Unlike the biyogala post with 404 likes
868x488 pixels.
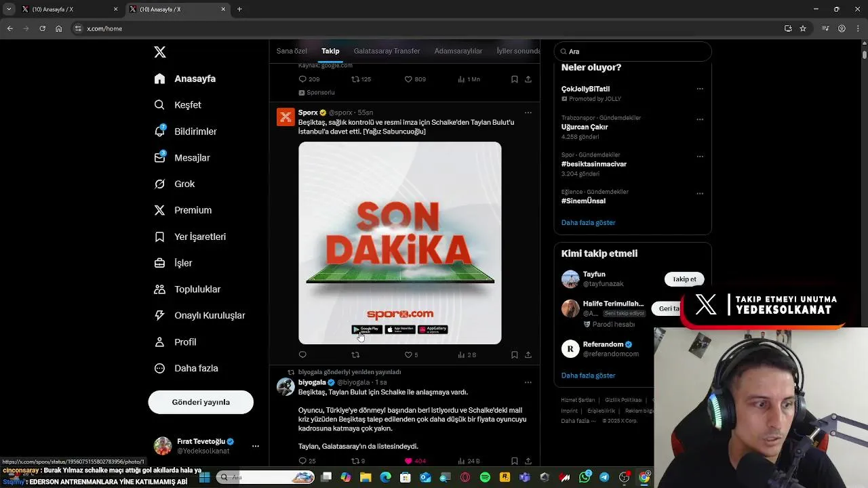pyautogui.click(x=414, y=461)
